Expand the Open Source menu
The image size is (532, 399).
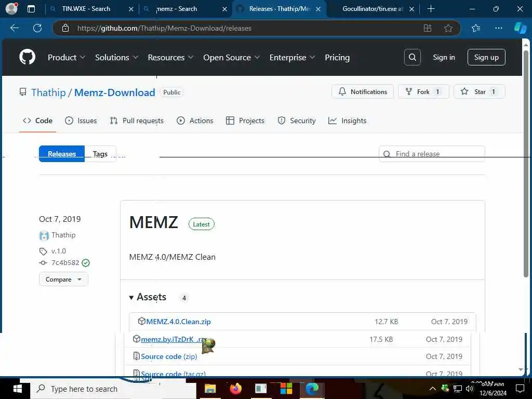tap(231, 57)
